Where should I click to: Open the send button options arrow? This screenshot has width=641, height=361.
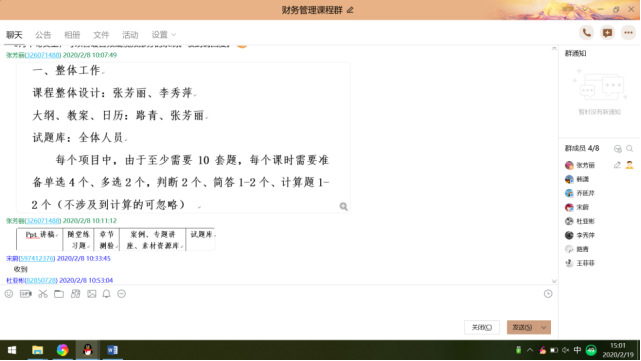pos(544,327)
